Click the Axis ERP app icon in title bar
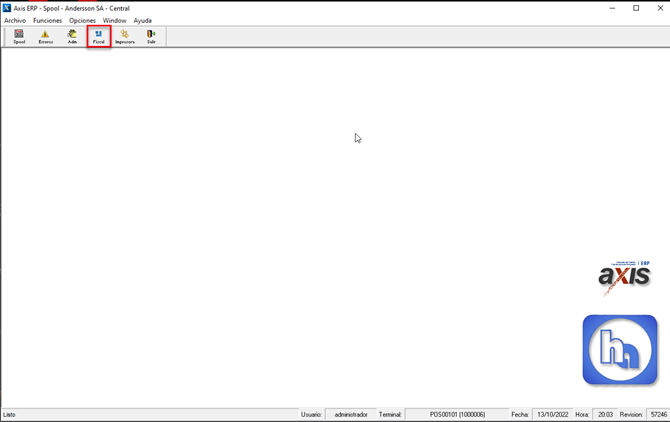Viewport: 670px width, 422px height. point(7,8)
